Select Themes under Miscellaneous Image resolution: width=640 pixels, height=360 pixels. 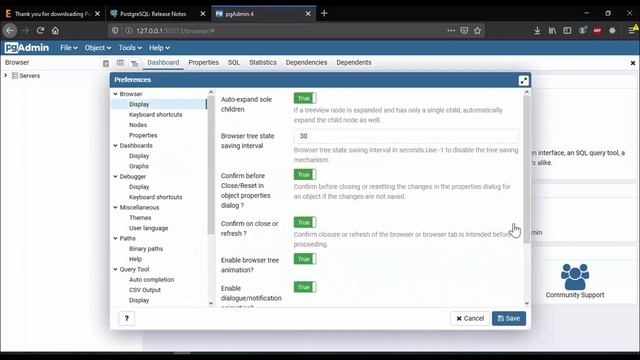click(x=140, y=218)
